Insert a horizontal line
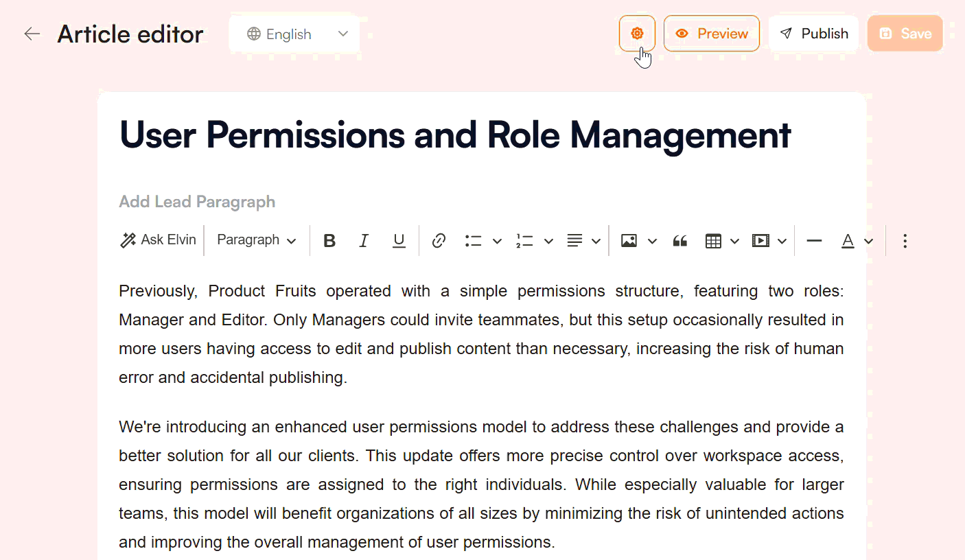Screen dimensions: 965x560 (814, 241)
